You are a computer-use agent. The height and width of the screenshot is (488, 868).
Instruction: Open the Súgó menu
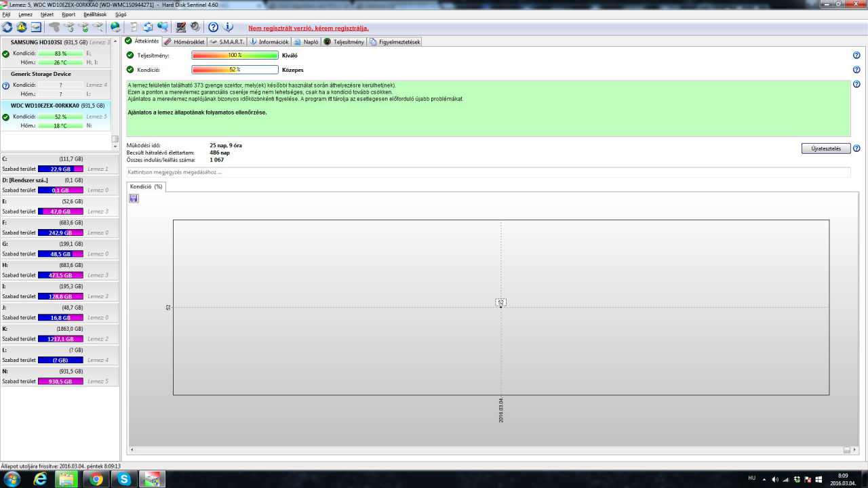click(x=121, y=14)
